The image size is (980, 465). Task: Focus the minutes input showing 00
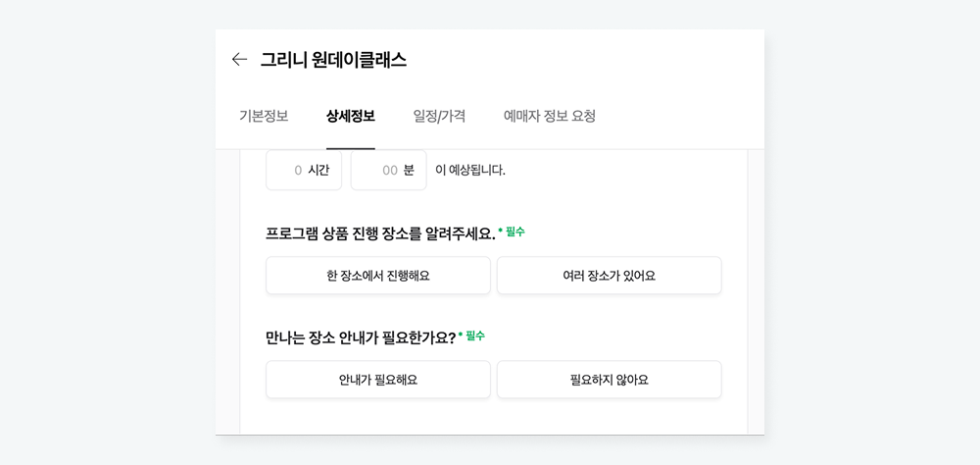(389, 171)
